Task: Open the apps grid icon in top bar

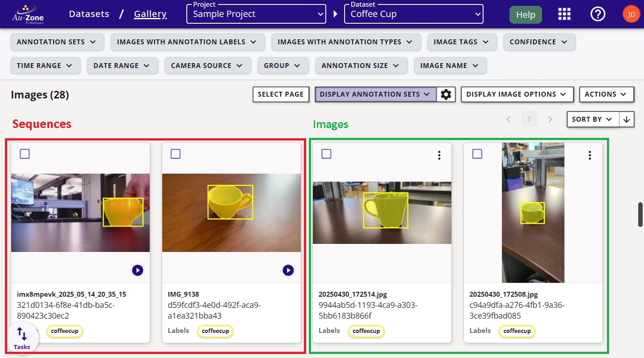Action: [564, 14]
